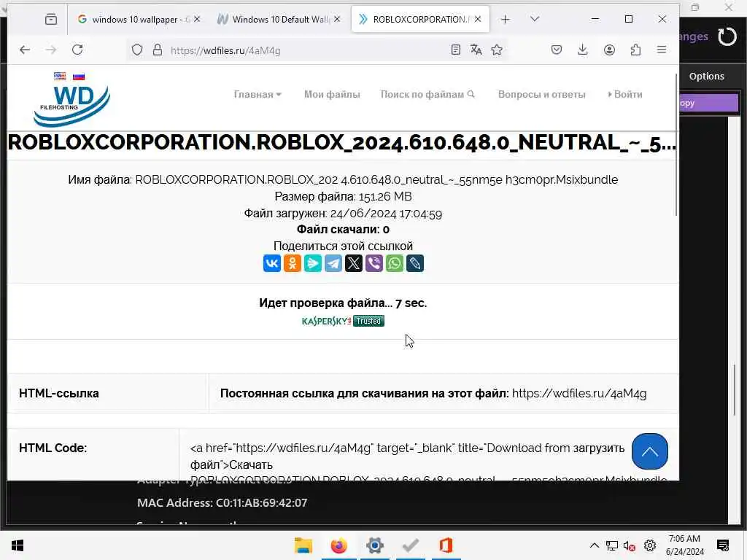
Task: Open the checkmark app on the taskbar
Action: click(x=410, y=545)
